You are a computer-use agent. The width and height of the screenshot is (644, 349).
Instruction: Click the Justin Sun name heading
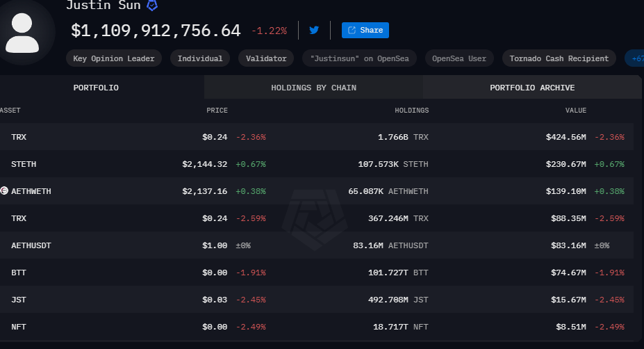tap(104, 5)
